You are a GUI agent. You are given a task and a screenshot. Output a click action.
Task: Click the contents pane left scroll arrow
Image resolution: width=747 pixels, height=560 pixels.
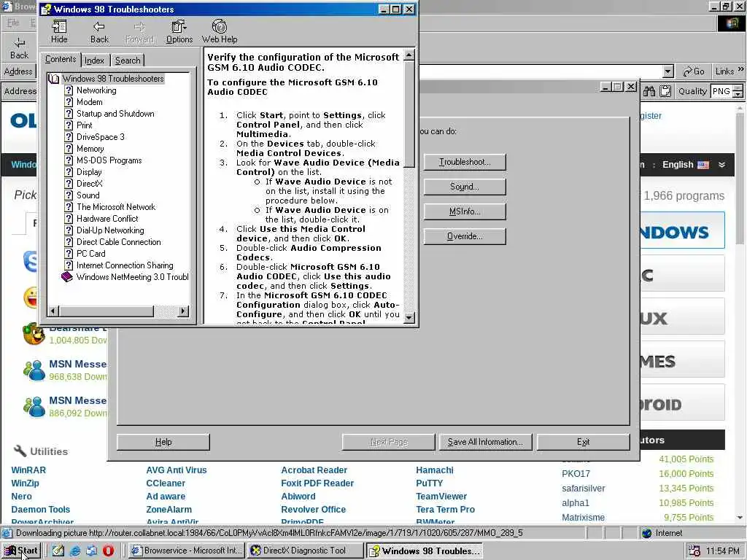click(x=53, y=311)
